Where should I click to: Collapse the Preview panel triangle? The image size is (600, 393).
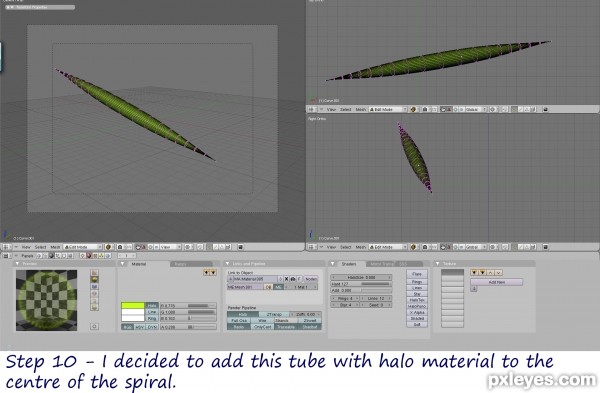click(x=17, y=264)
